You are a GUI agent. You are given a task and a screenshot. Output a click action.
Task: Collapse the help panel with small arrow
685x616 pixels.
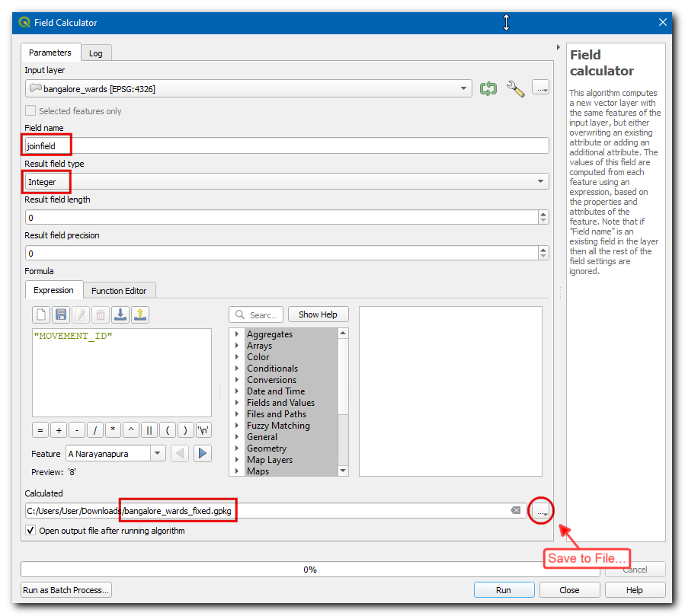point(558,47)
